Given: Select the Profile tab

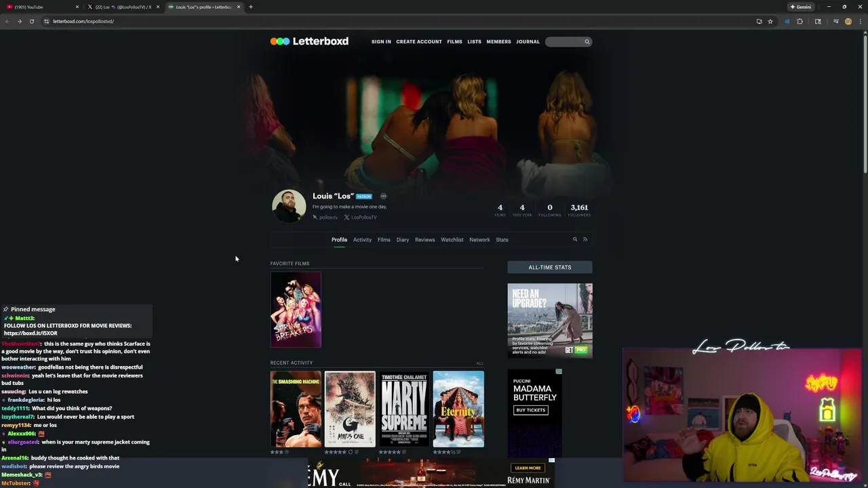Looking at the screenshot, I should click(x=339, y=239).
